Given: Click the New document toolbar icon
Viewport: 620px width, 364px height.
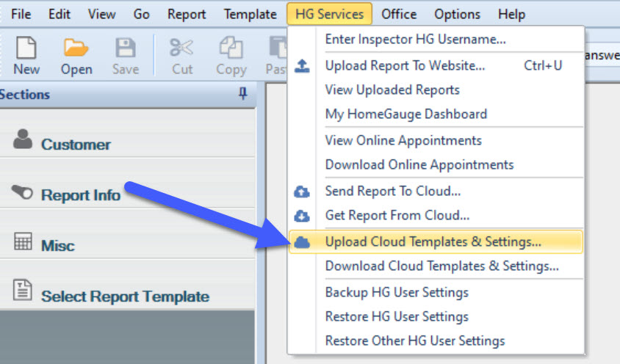Looking at the screenshot, I should [x=26, y=48].
